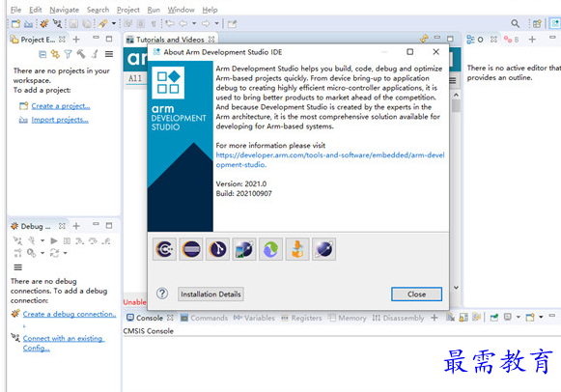Screen dimensions: 561x392
Task: Click the Interrupt pause icon in Debug panel
Action: pyautogui.click(x=67, y=241)
